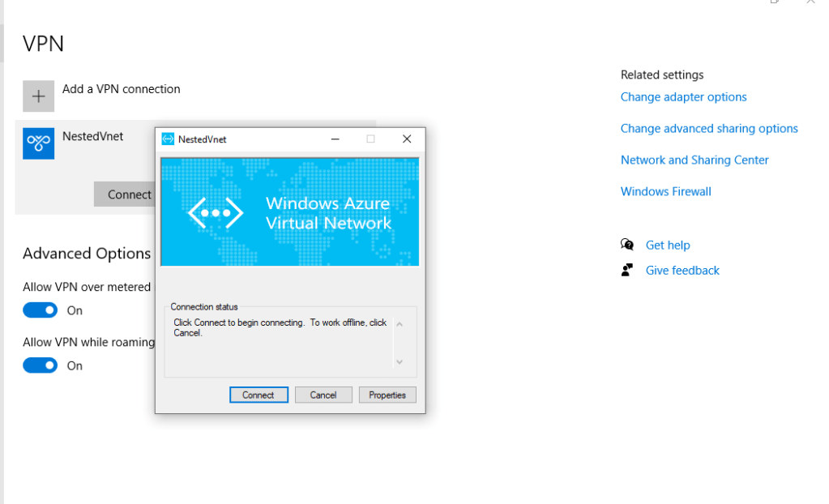Toggle Allow VPN over metered networks
Viewport: 829px width, 504px height.
point(40,310)
